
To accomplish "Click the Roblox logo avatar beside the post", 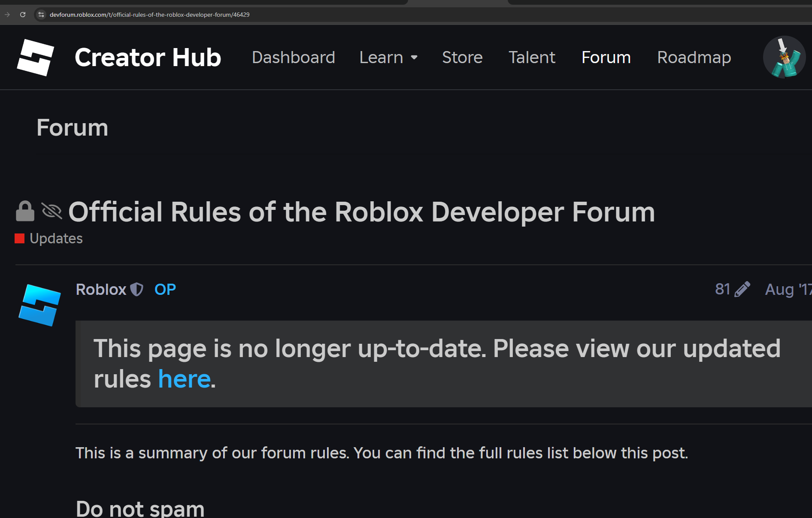I will (39, 304).
